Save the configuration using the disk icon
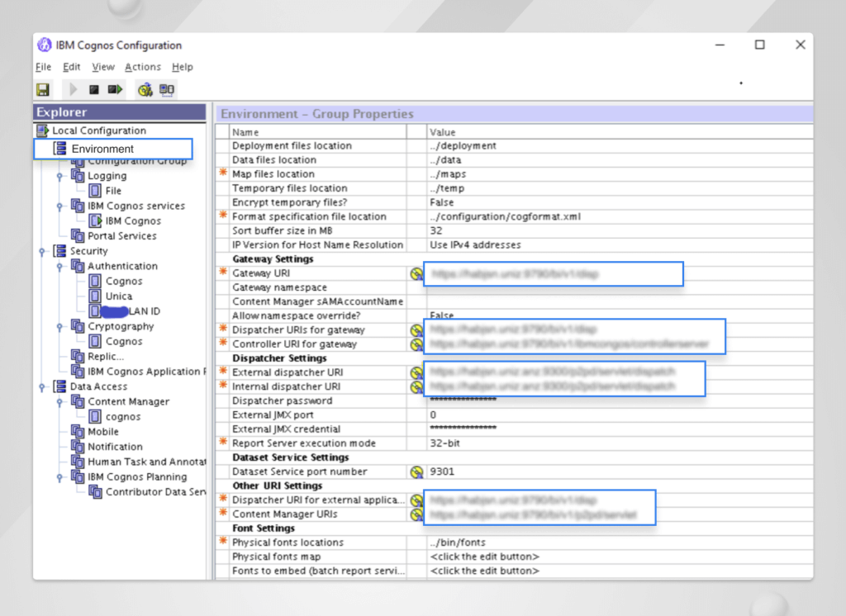This screenshot has height=616, width=846. [x=42, y=89]
